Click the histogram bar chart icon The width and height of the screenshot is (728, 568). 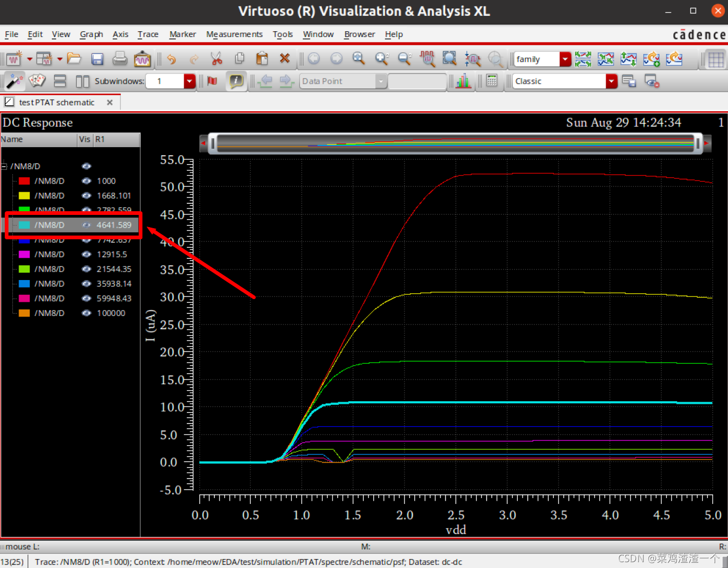click(463, 81)
